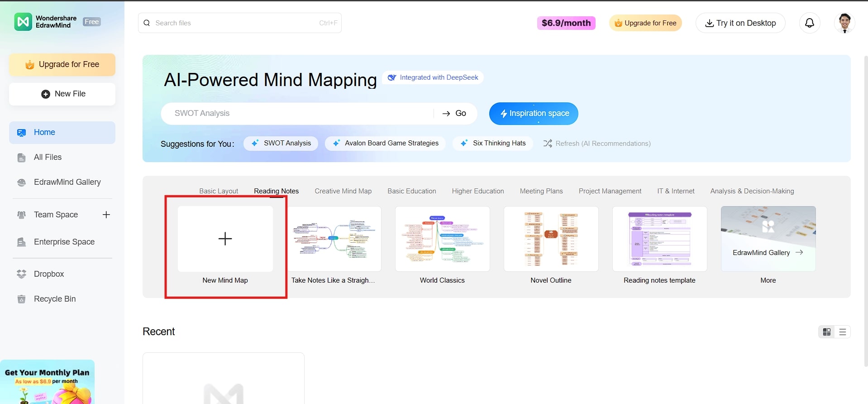Screen dimensions: 868x404
Task: Switch to Creative Mind Map tab
Action: pyautogui.click(x=343, y=191)
